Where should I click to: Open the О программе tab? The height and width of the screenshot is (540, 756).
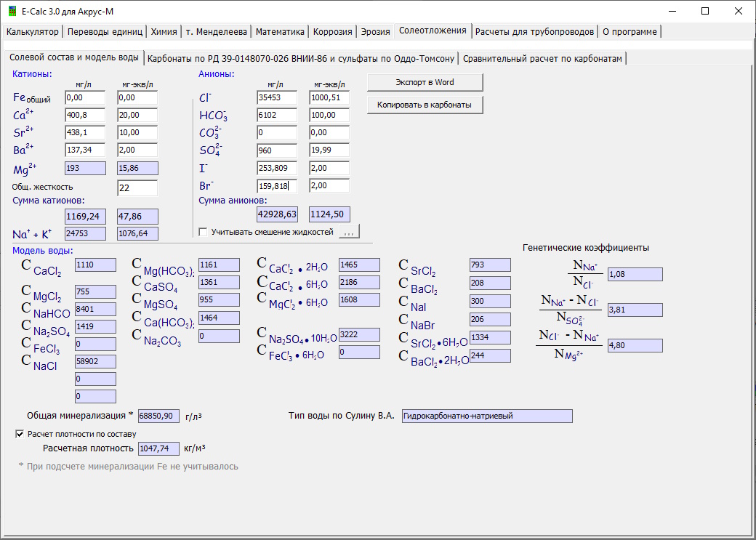(x=630, y=32)
